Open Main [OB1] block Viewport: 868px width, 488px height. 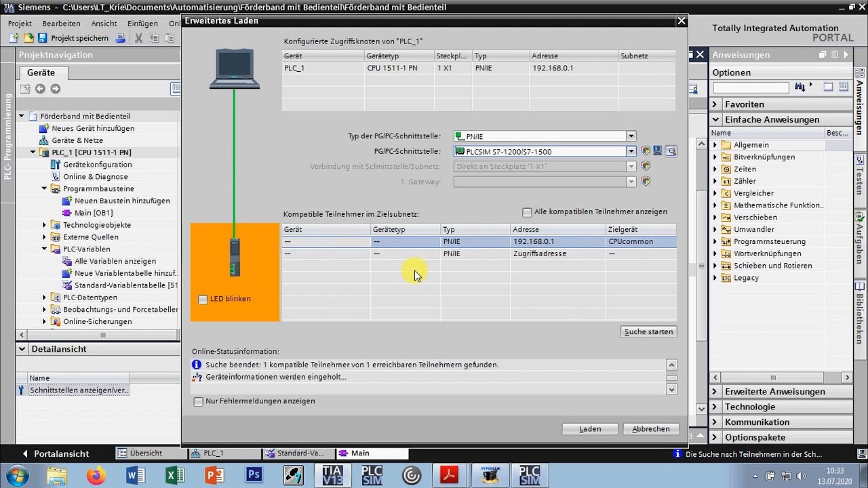[94, 213]
